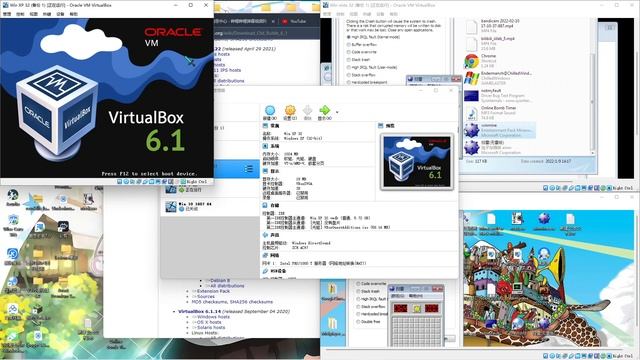This screenshot has width=640, height=360.
Task: Click the list menu icon on the selected VM
Action: coord(249,169)
